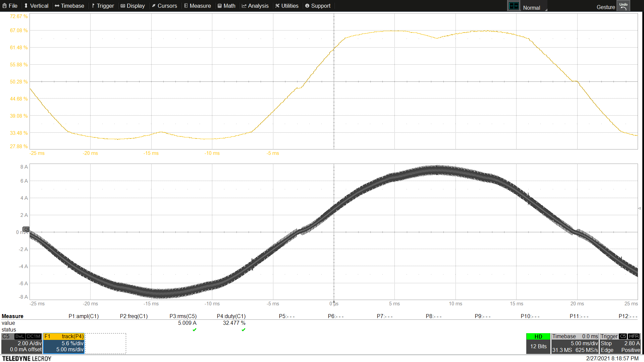Click the 2.80 A trigger level value
The width and height of the screenshot is (644, 362).
(x=632, y=343)
